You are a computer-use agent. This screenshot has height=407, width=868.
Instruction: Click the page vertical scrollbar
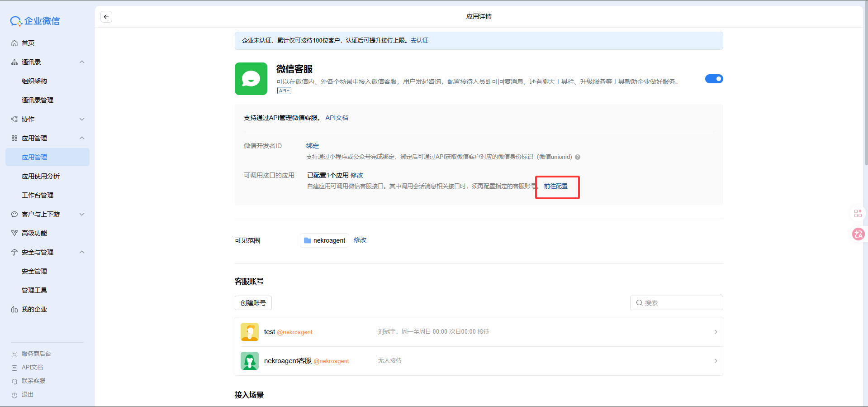(865, 84)
